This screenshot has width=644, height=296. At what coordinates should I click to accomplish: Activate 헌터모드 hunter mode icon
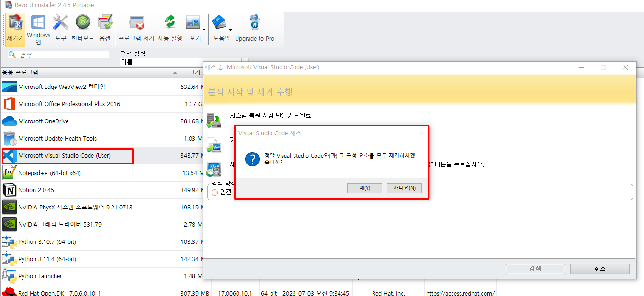[x=83, y=29]
